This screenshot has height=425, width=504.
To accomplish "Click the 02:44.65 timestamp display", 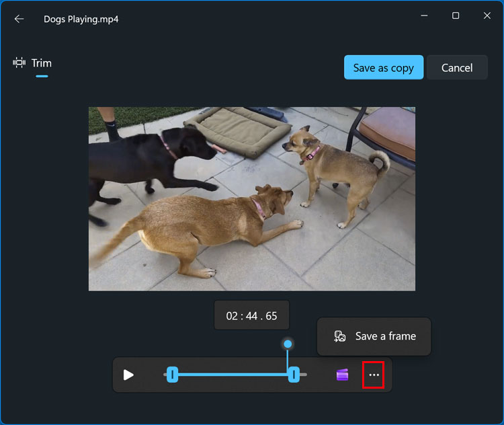I will coord(252,315).
